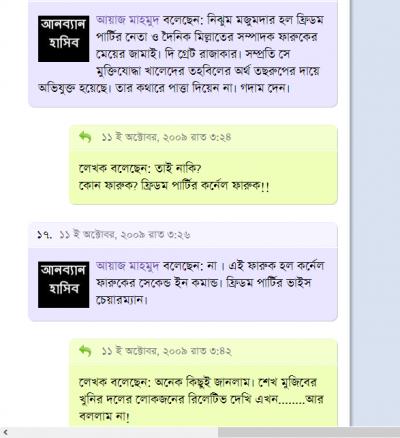Click the green reply arrow beside রাত ৩:২৪
This screenshot has width=400, height=438.
pos(85,137)
